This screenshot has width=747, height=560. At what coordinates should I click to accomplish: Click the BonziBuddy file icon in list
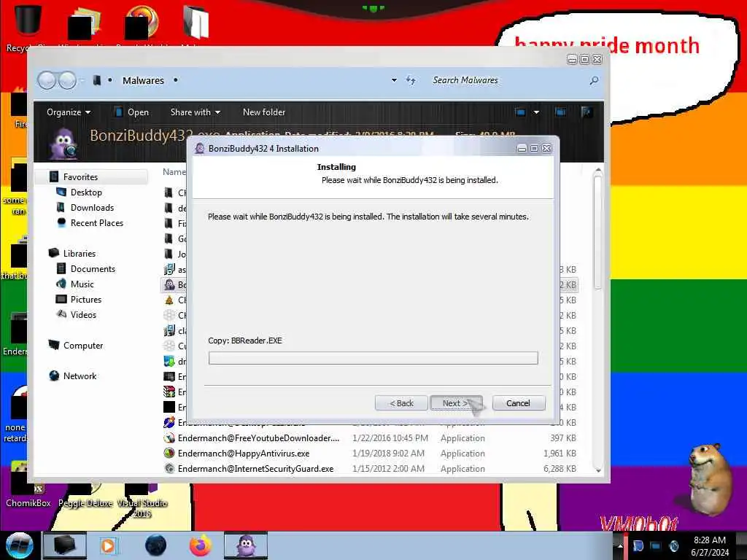click(x=169, y=285)
